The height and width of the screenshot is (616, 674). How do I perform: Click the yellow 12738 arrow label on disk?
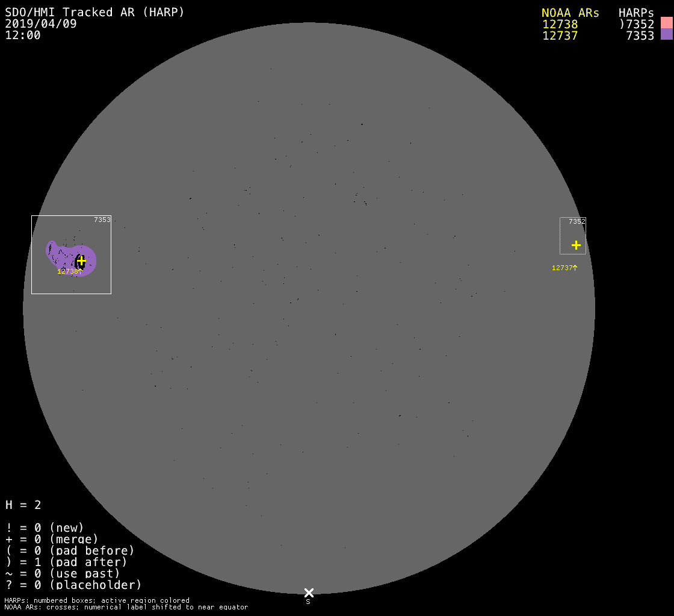coord(69,271)
